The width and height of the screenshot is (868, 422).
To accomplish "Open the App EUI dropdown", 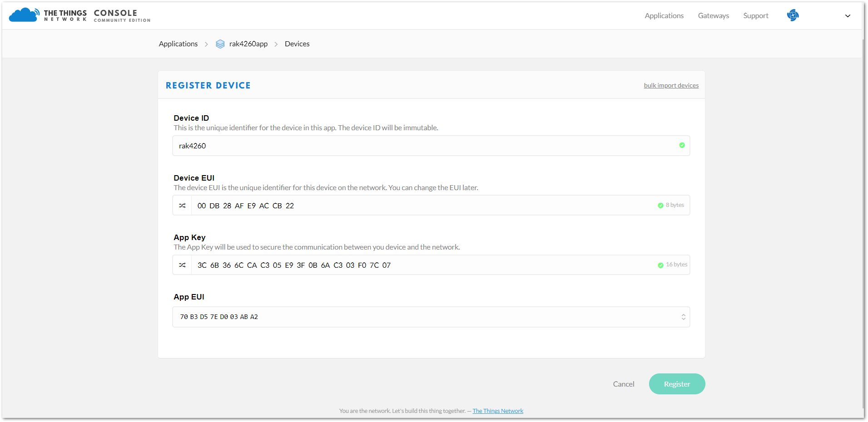I will point(431,317).
